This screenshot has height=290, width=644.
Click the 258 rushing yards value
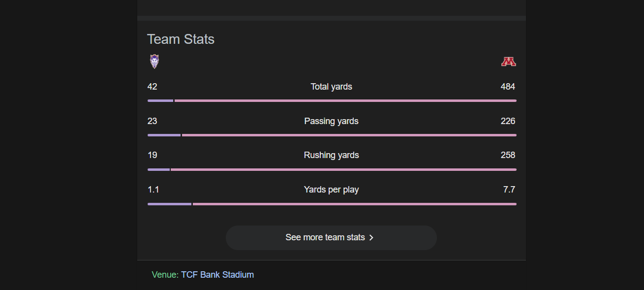tap(508, 155)
